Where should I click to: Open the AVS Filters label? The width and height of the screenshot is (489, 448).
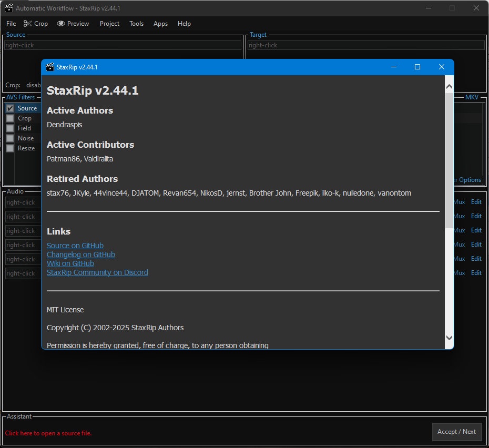(21, 97)
